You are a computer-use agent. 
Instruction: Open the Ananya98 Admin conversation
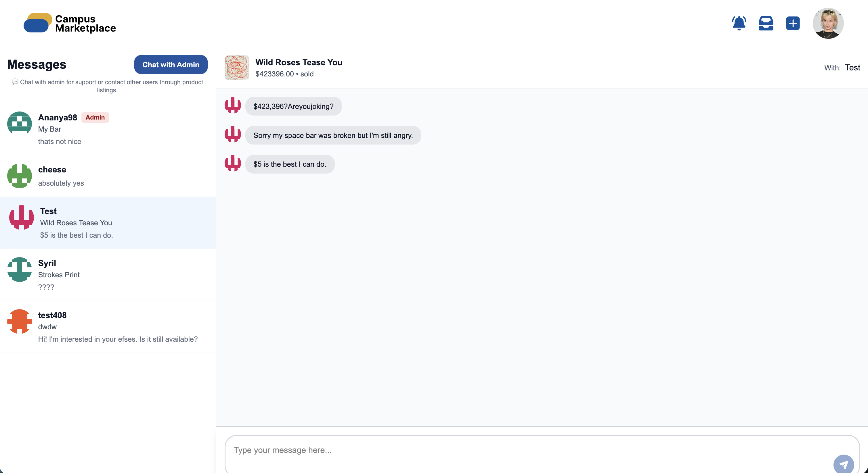108,129
